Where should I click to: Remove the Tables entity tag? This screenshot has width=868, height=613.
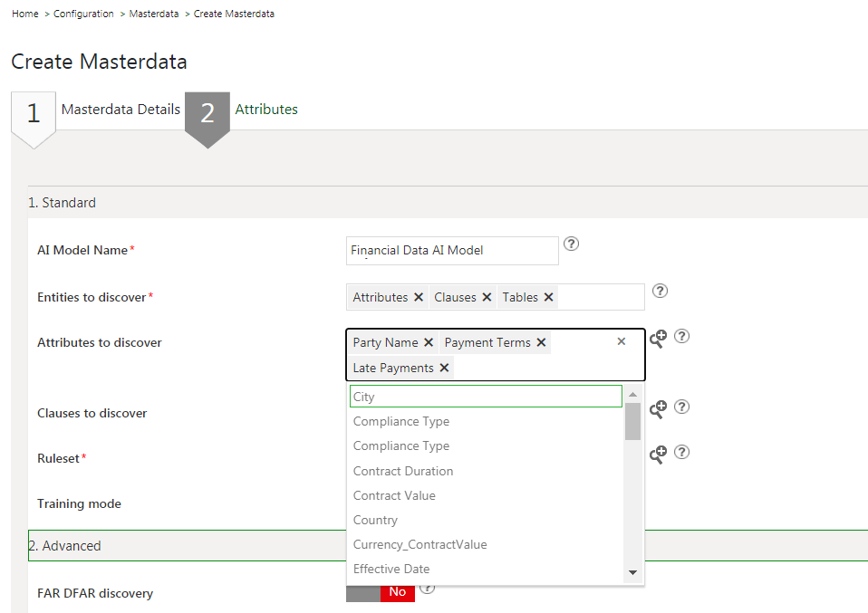tap(548, 297)
